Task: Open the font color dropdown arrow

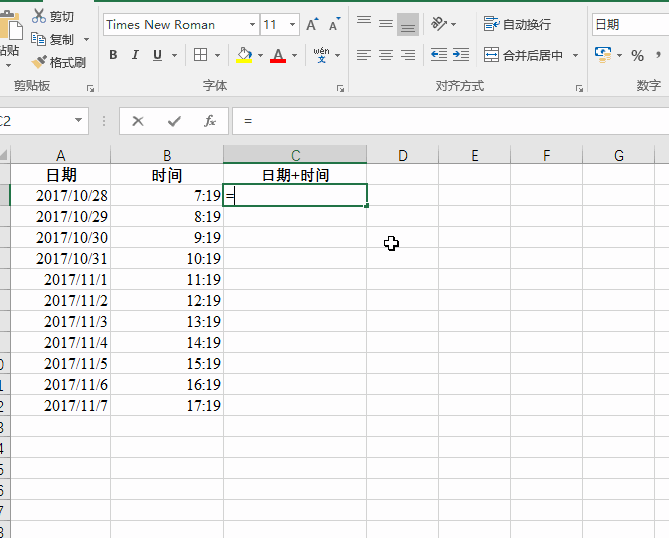Action: coord(294,55)
